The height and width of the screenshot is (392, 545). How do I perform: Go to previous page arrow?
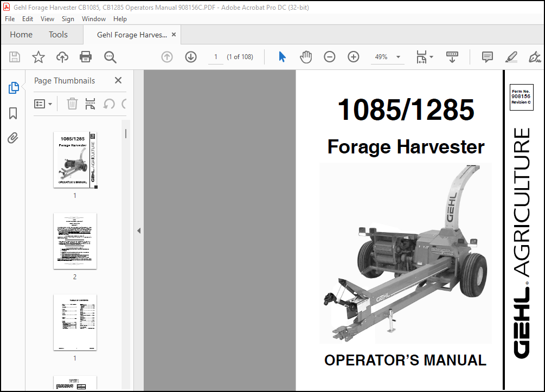pos(167,56)
